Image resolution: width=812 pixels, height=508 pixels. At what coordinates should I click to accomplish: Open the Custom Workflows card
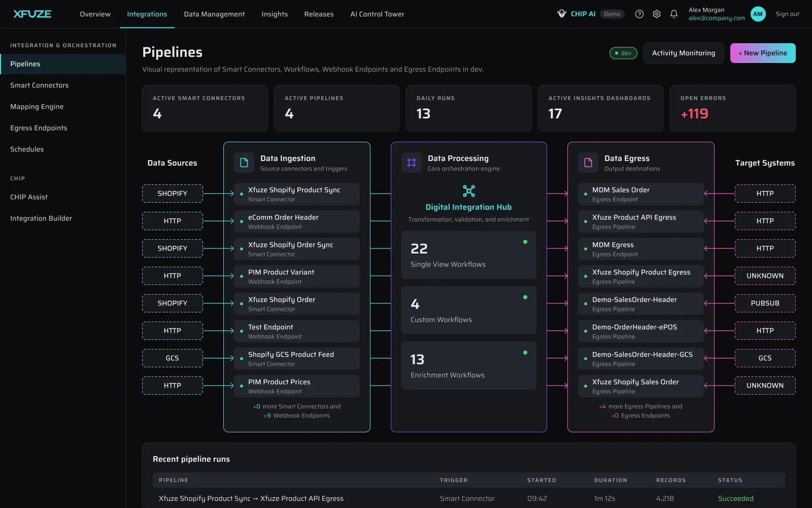pos(469,310)
